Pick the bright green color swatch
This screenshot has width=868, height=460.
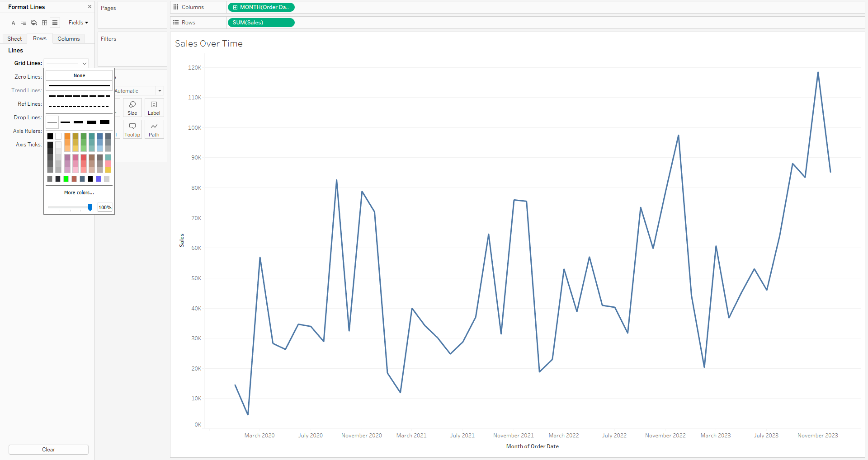tap(66, 179)
